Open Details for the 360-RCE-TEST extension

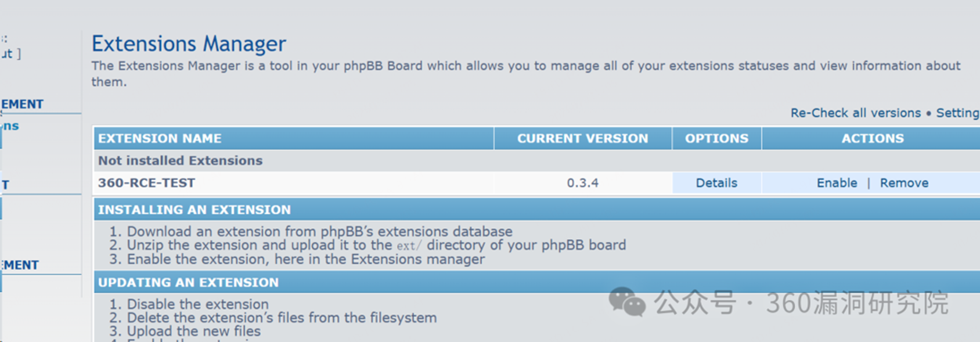[x=716, y=183]
